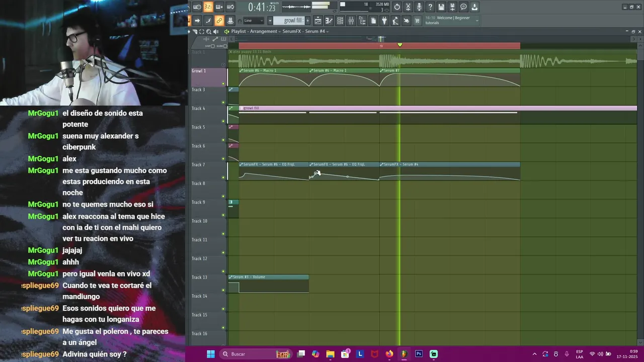This screenshot has width=644, height=362.
Task: Enable the loop recording button
Action: (230, 7)
